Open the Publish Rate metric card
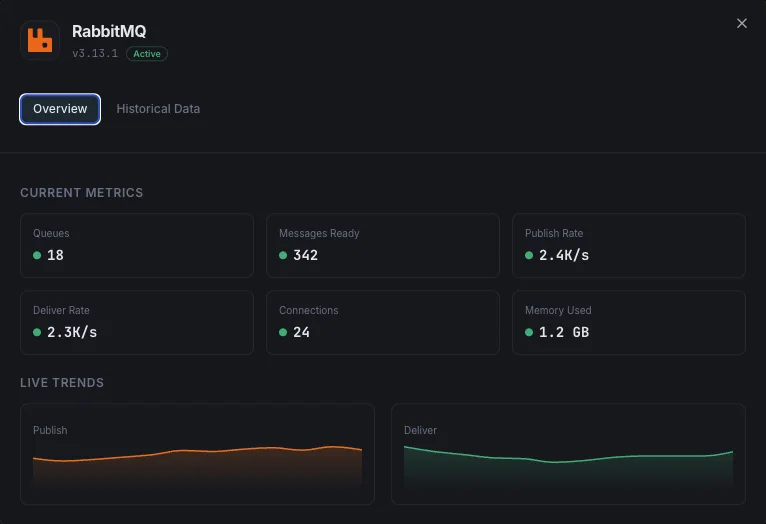 [629, 245]
